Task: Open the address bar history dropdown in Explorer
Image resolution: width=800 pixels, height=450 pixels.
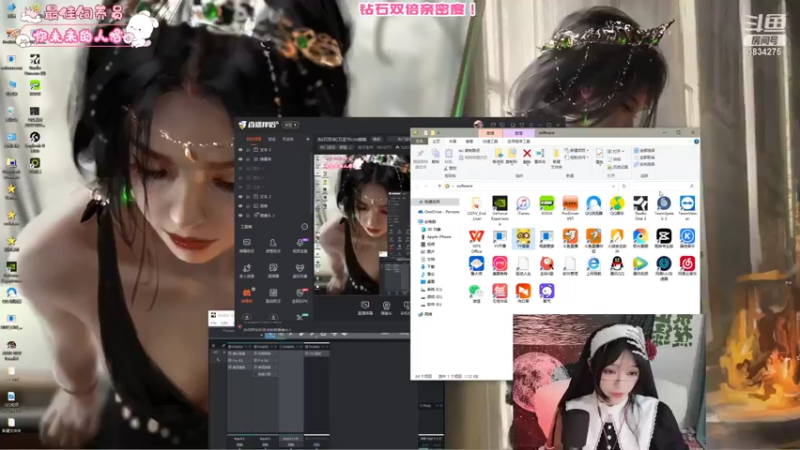Action: [613, 186]
